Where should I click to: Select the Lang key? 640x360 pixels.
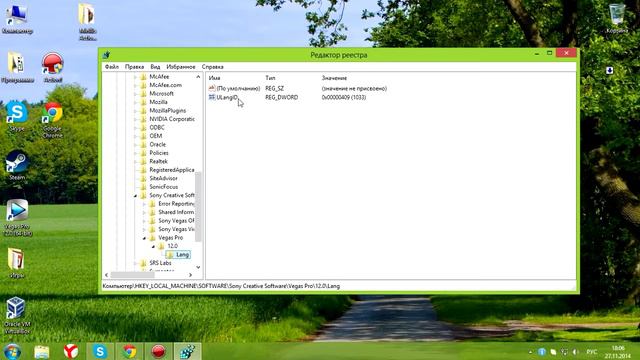182,255
